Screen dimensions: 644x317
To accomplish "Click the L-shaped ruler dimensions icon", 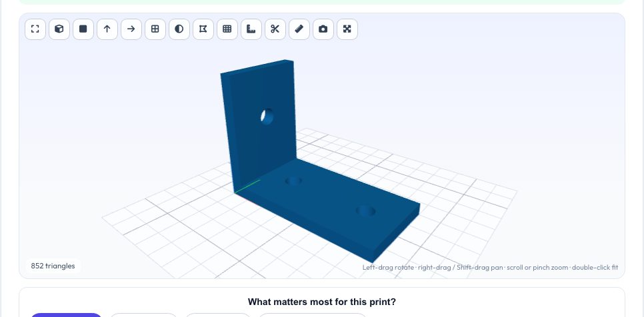I will tap(251, 29).
